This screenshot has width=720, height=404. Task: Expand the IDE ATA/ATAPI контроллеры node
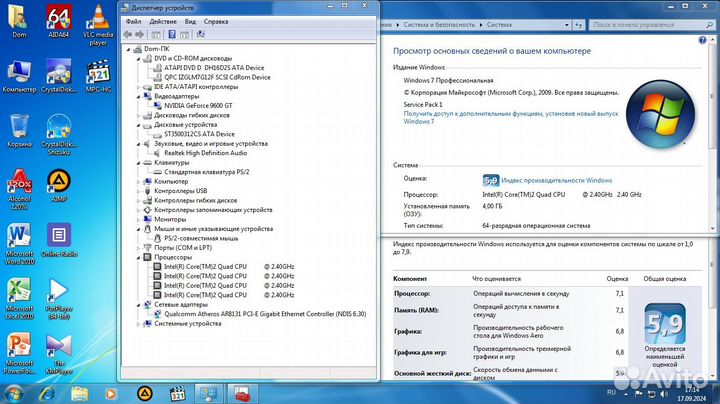138,87
